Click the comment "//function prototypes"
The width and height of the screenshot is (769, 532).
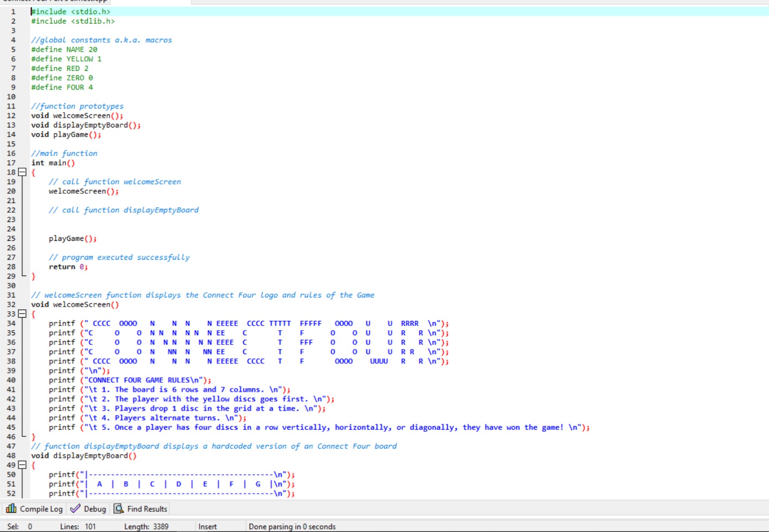point(77,106)
